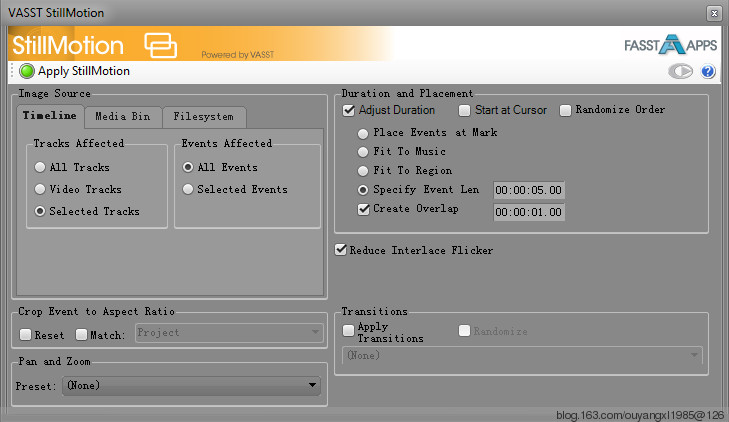The image size is (729, 422).
Task: Click the Tracks Affected group label
Action: (79, 143)
